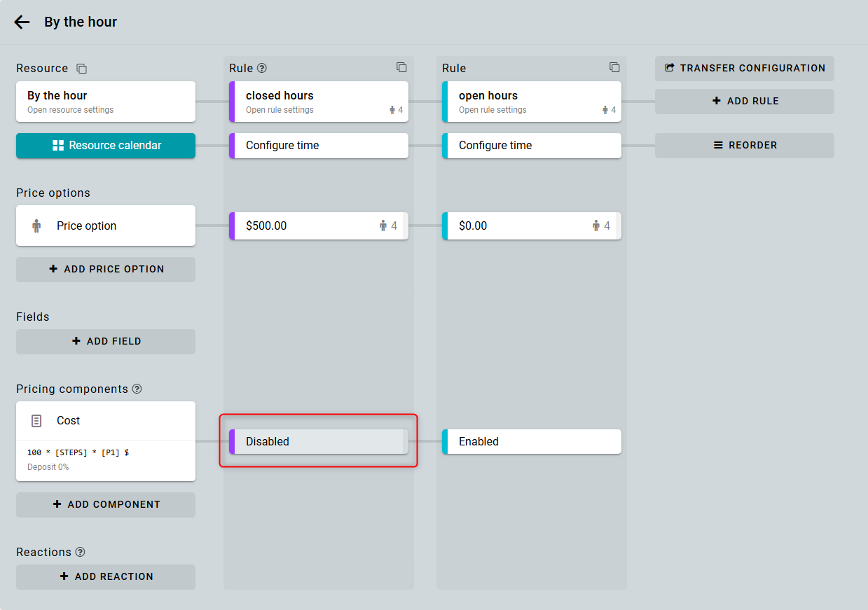The height and width of the screenshot is (610, 868).
Task: Toggle the Enabled cost state for open hours
Action: coord(532,442)
